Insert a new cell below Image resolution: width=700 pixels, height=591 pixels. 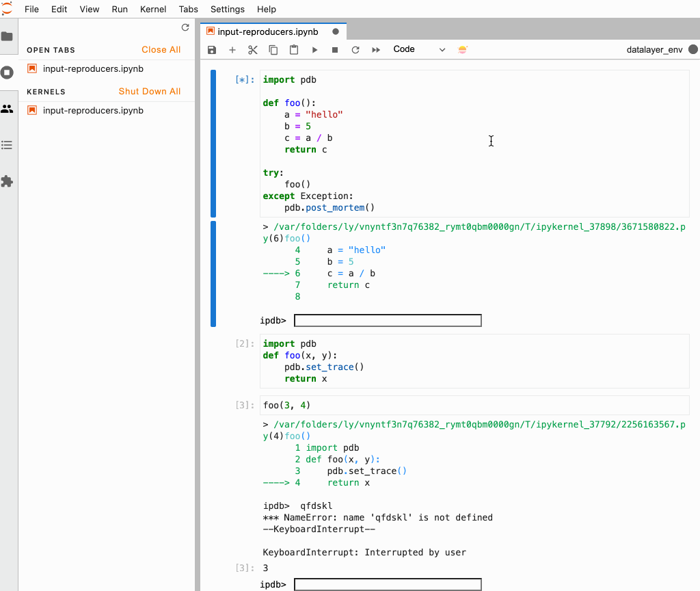[232, 49]
